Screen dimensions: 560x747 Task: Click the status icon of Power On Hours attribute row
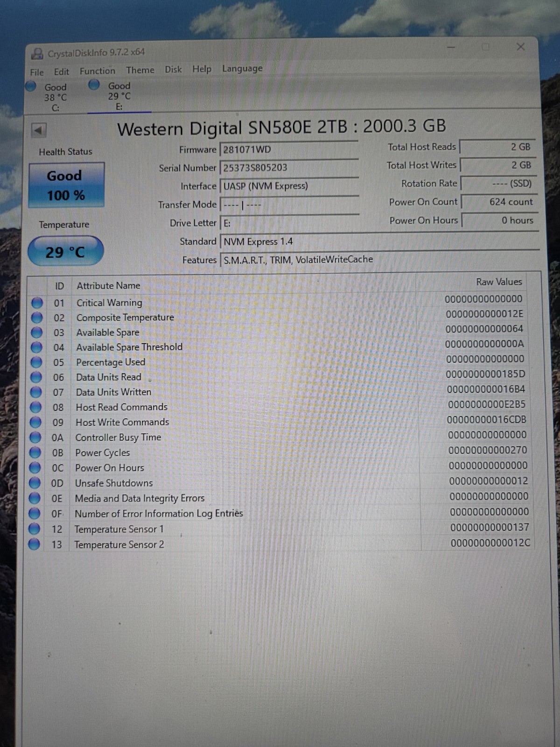click(35, 468)
